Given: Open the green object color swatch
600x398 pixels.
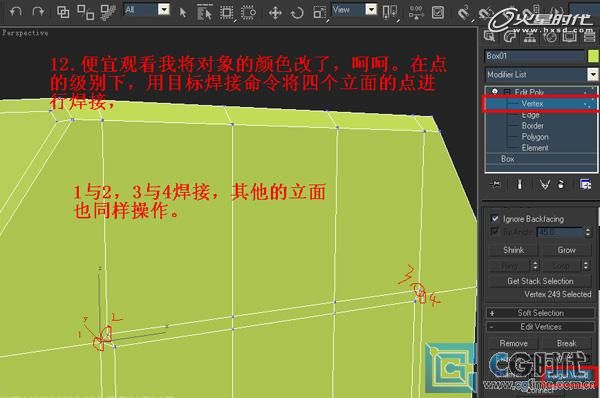Looking at the screenshot, I should click(x=592, y=56).
